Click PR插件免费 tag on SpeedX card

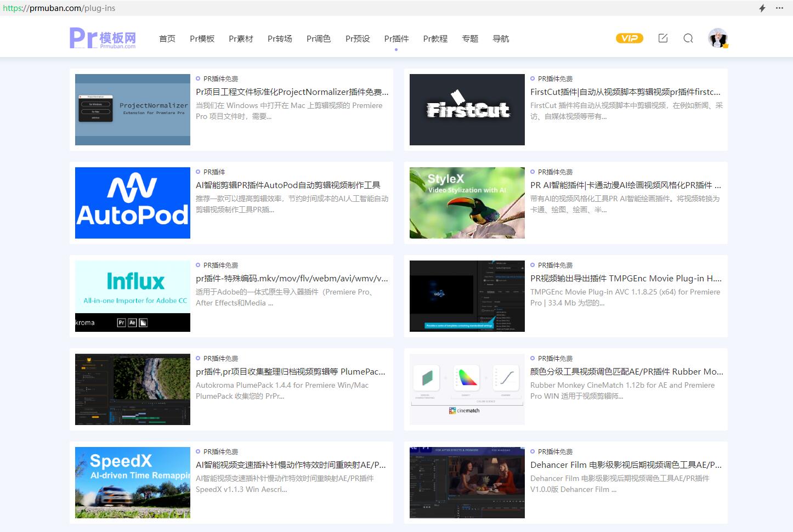(x=220, y=452)
